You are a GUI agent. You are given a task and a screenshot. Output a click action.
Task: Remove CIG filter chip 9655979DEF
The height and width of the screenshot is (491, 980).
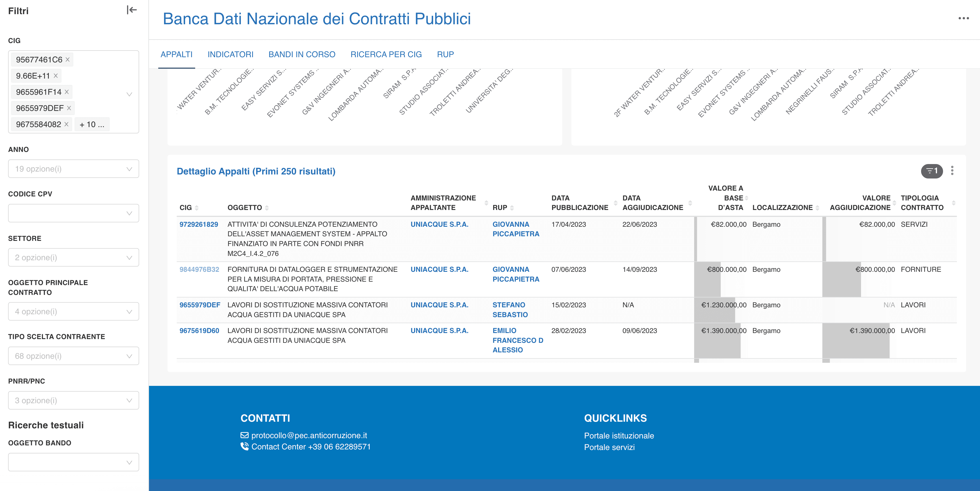[69, 108]
